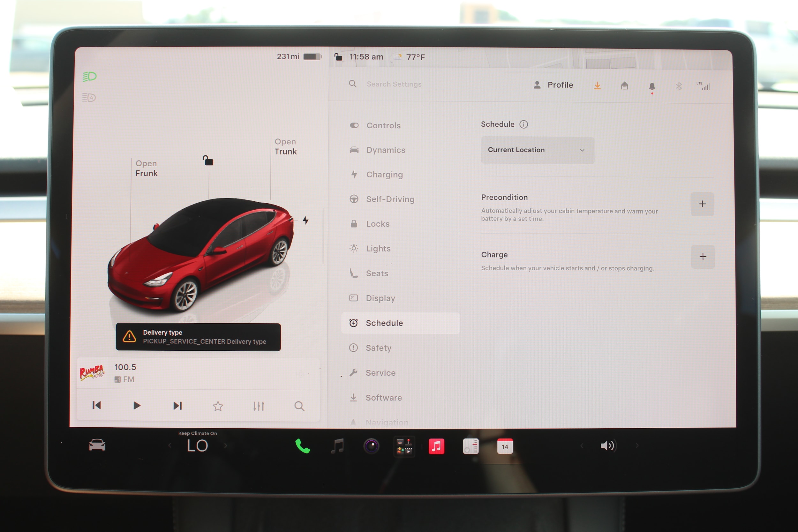
Task: Tap the lock icon in status bar
Action: (x=338, y=57)
